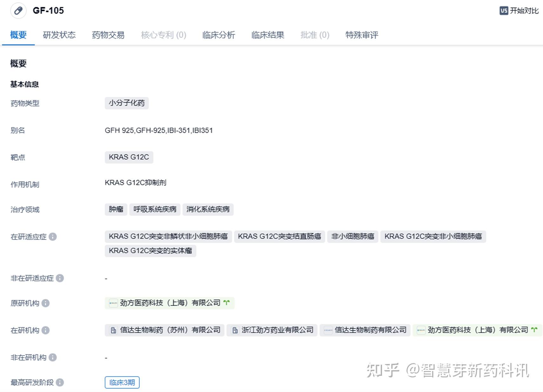Click the 肿瘤 therapeutic area tag
The image size is (543, 392).
116,209
